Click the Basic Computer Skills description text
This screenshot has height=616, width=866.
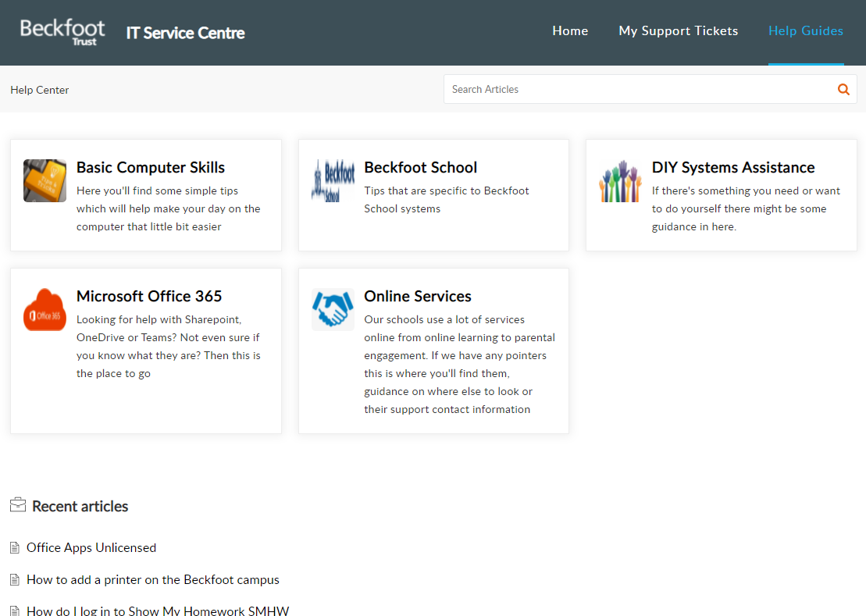[169, 208]
